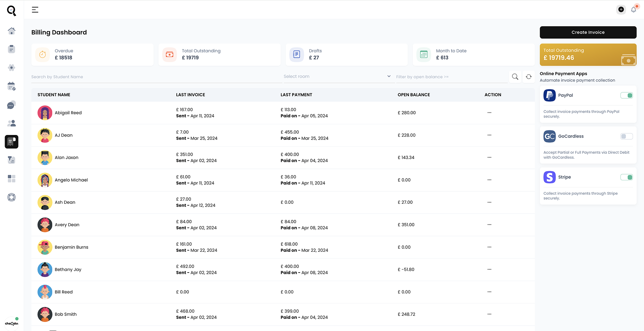The width and height of the screenshot is (644, 331).
Task: Enable the GoCardless payment toggle
Action: (627, 136)
